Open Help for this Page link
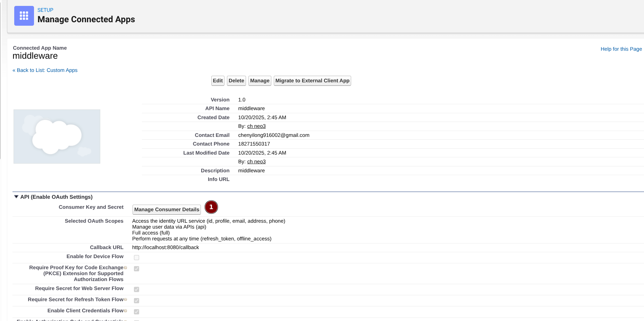The height and width of the screenshot is (321, 644). click(621, 49)
